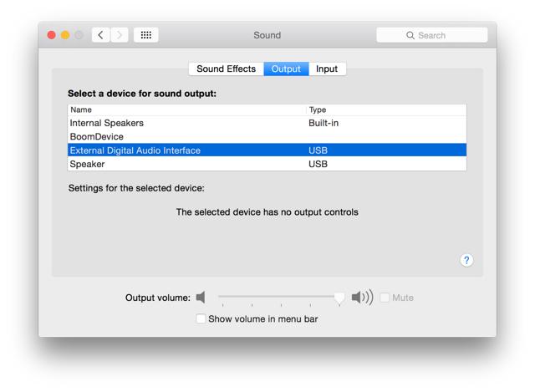This screenshot has height=392, width=535.
Task: Click into the Search field
Action: 432,35
